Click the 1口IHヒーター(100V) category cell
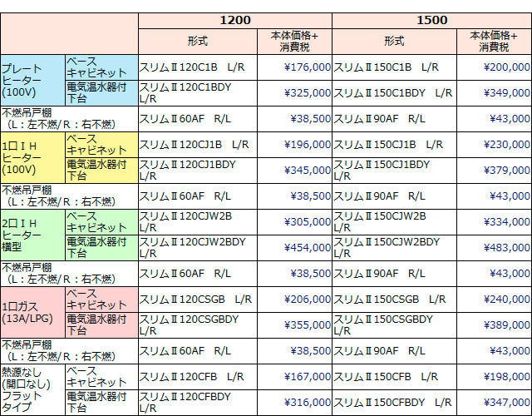 pos(33,157)
